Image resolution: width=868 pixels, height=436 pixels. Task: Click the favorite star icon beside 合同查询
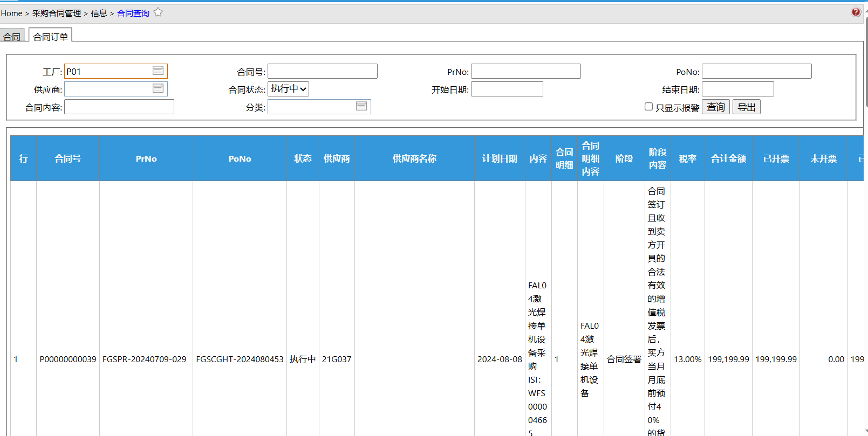pyautogui.click(x=158, y=12)
